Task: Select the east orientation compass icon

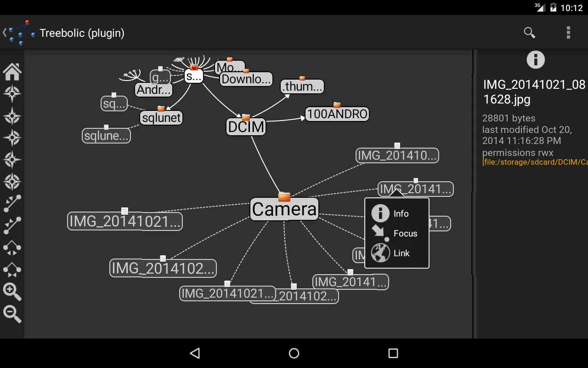Action: click(12, 138)
